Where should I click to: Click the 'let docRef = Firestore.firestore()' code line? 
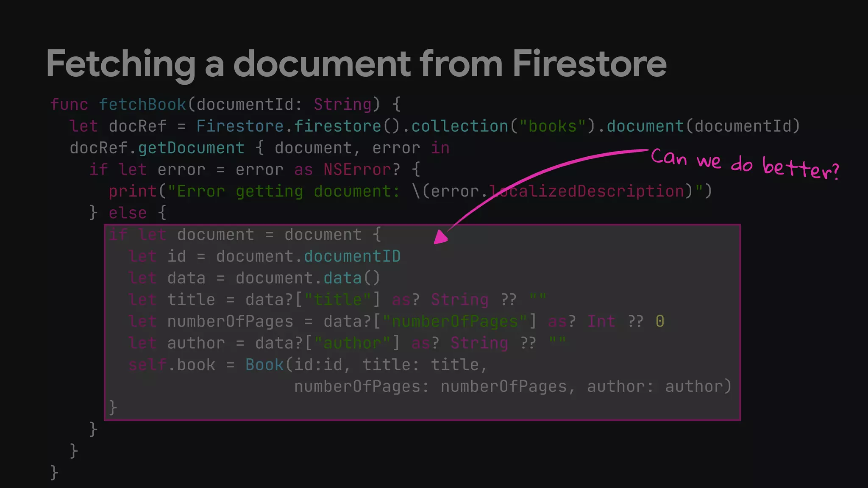(x=435, y=126)
